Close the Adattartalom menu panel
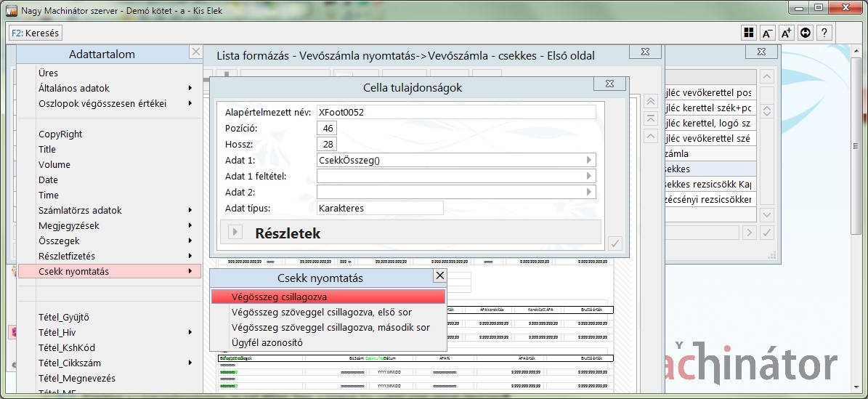Image resolution: width=868 pixels, height=399 pixels. 196,52
